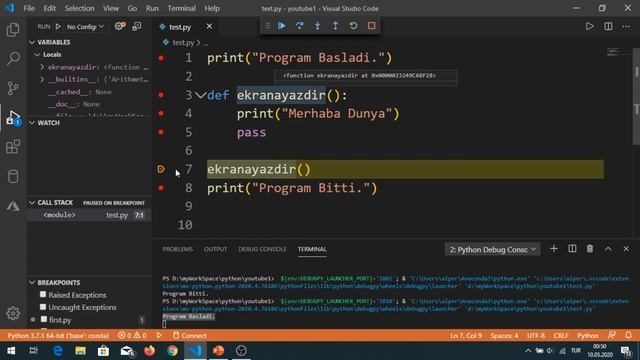Expand the __builtins__ variable

tap(42, 80)
